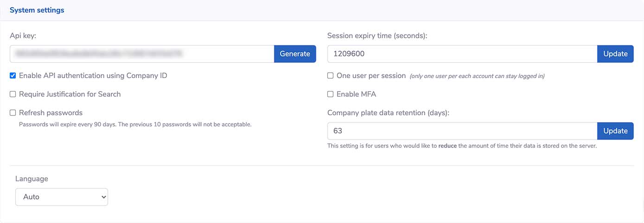Open the Language dropdown set to Auto
Viewport: 644px width, 223px height.
tap(62, 197)
